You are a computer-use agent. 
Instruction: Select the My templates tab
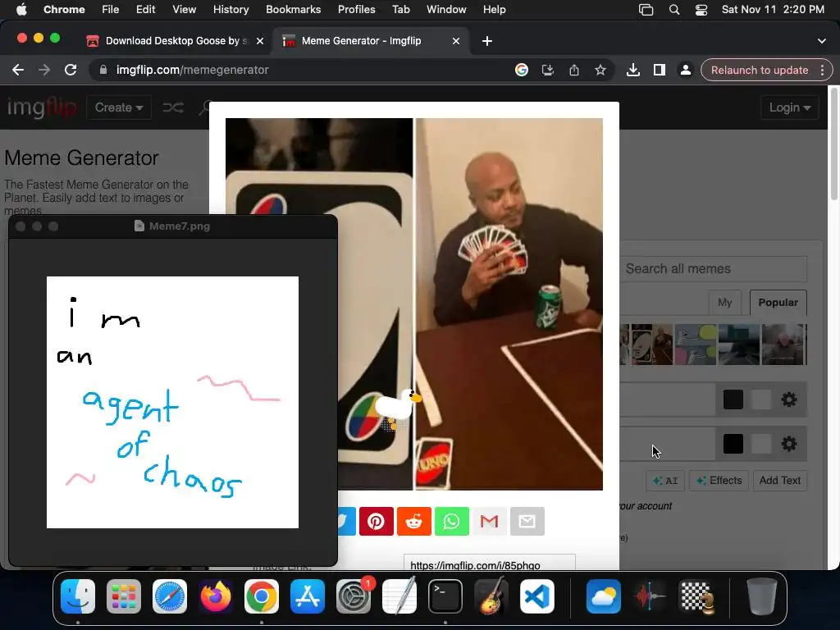coord(724,303)
